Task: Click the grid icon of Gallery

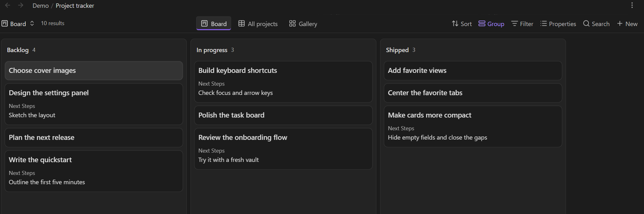Action: click(x=292, y=24)
